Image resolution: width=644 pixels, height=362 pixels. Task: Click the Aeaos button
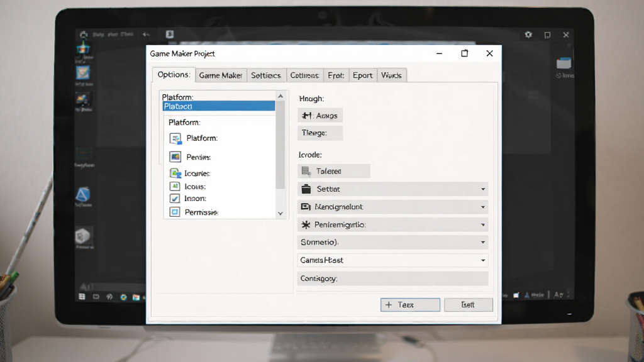pos(320,116)
